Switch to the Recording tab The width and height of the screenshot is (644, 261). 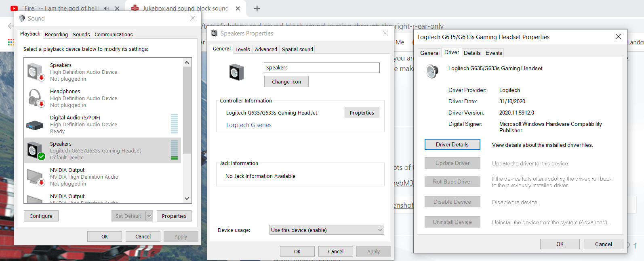click(56, 35)
